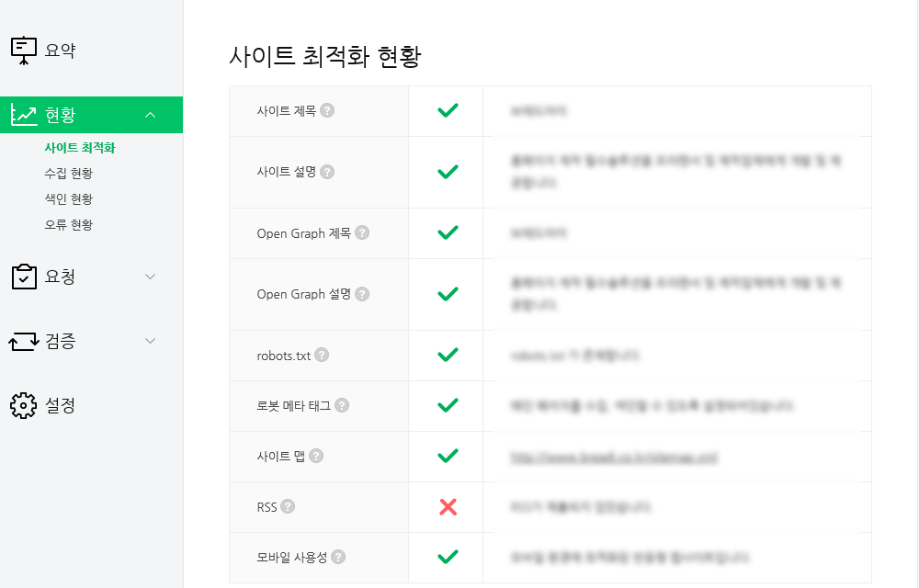Click the red X mark for RSS
The image size is (919, 588).
(x=447, y=506)
